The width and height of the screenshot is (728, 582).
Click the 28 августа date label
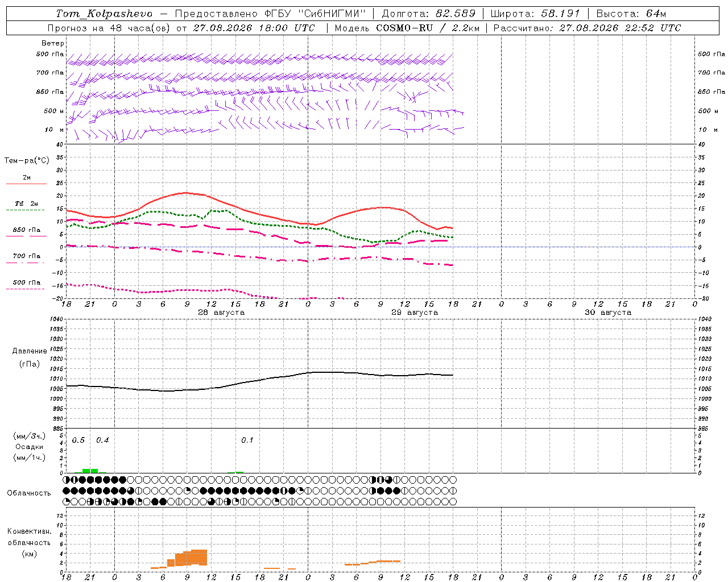click(x=221, y=313)
